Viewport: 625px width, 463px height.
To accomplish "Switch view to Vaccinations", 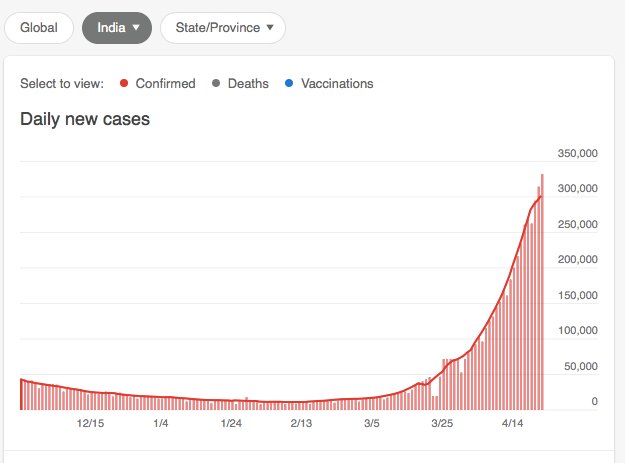I will pos(337,84).
